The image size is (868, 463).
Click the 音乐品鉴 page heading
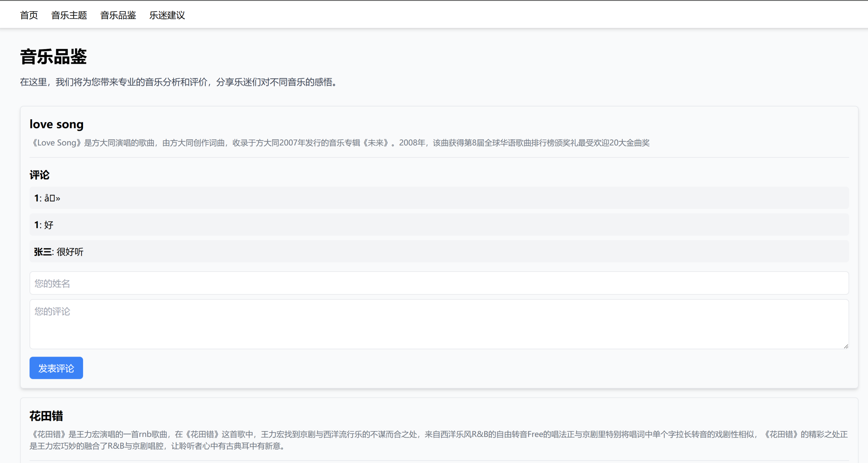[53, 57]
